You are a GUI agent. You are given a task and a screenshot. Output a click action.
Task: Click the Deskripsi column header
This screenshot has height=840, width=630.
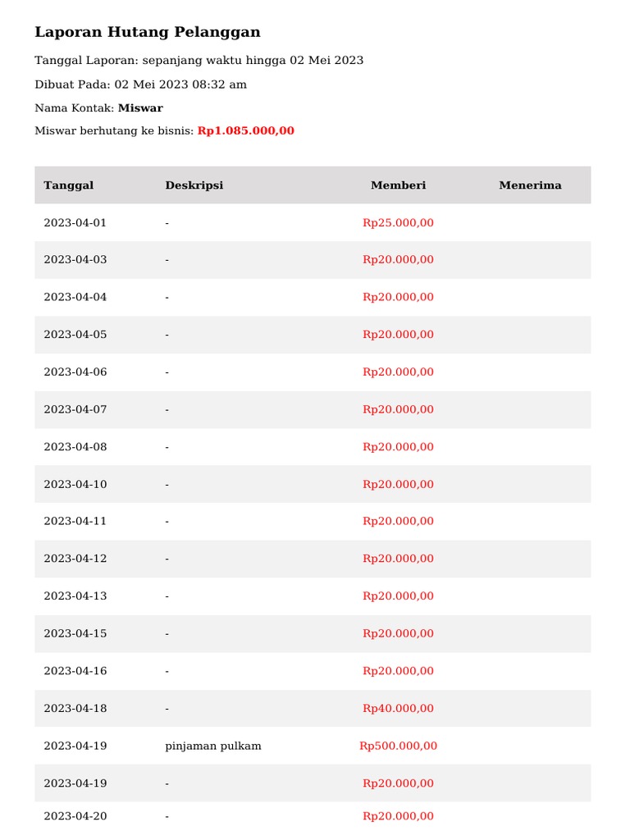coord(194,185)
